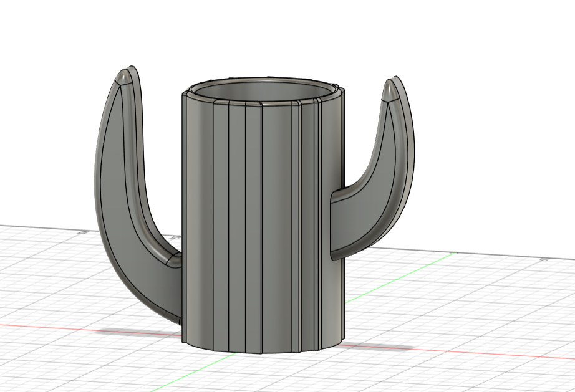This screenshot has width=575, height=392.
Task: Select the rounded tip of the left arm
Action: pyautogui.click(x=123, y=78)
